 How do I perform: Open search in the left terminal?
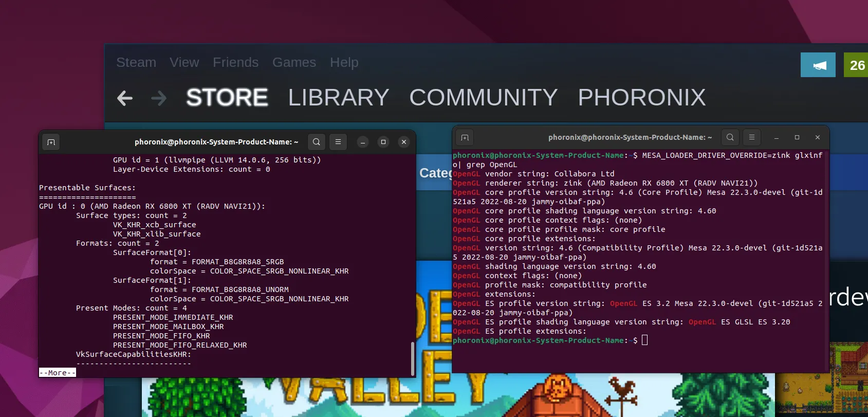click(x=317, y=142)
